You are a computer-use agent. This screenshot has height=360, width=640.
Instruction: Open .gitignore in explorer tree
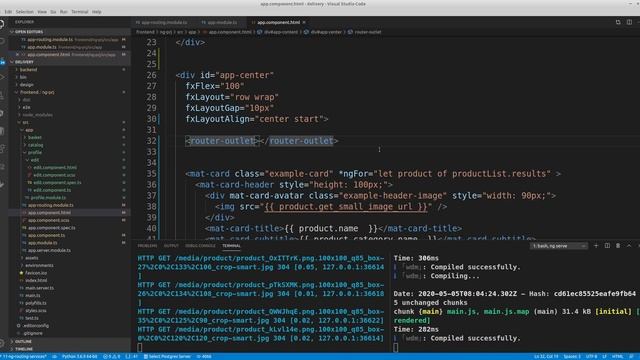coord(33,333)
